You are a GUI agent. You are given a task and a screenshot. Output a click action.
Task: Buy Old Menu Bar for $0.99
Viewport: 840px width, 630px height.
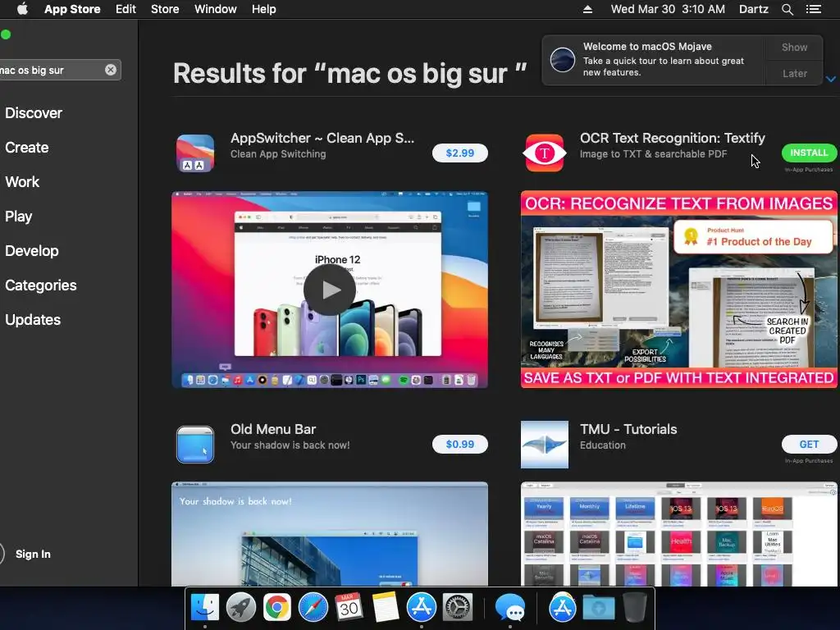pyautogui.click(x=459, y=445)
